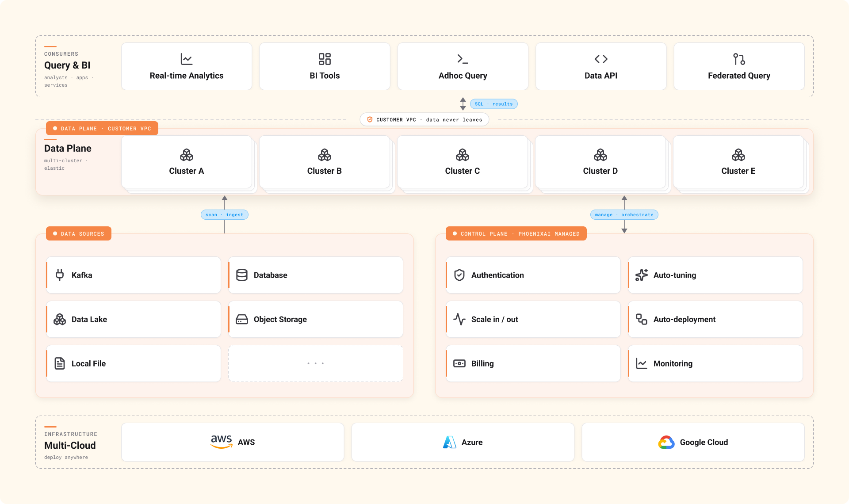
Task: Click the Auto-tuning sparkles icon
Action: click(642, 275)
